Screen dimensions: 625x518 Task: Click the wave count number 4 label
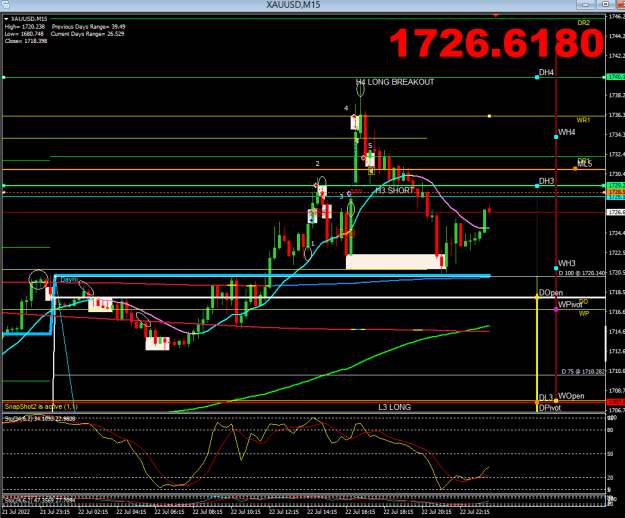[346, 108]
